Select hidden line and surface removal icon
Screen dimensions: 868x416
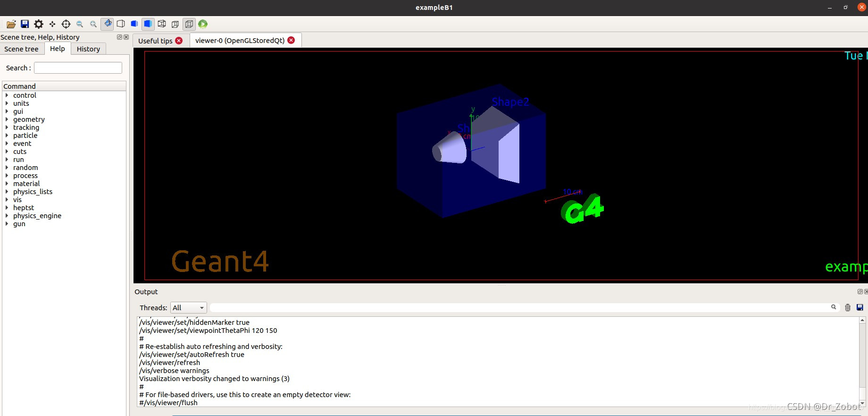pos(134,24)
